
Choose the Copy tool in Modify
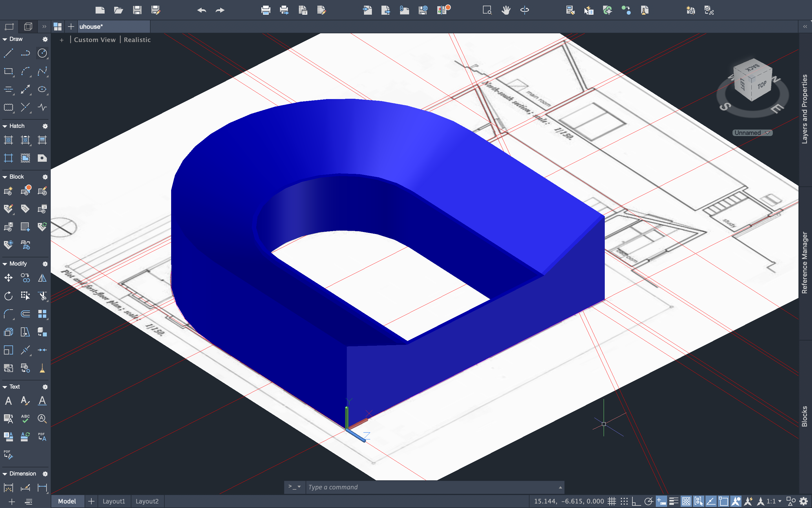pyautogui.click(x=25, y=278)
